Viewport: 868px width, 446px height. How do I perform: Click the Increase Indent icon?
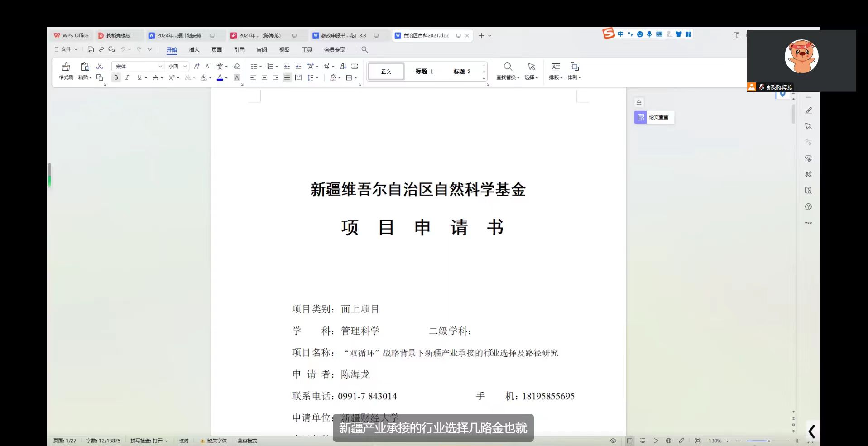298,66
